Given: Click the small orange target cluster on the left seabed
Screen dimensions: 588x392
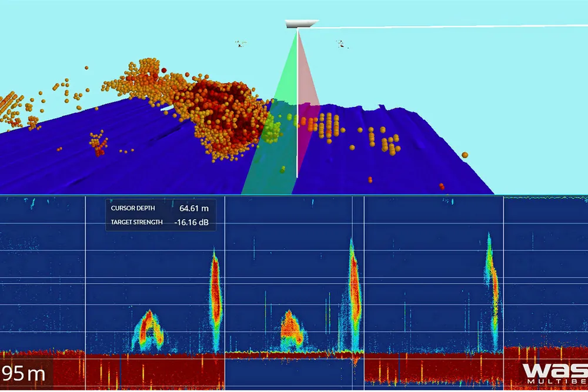Looking at the screenshot, I should 99,143.
